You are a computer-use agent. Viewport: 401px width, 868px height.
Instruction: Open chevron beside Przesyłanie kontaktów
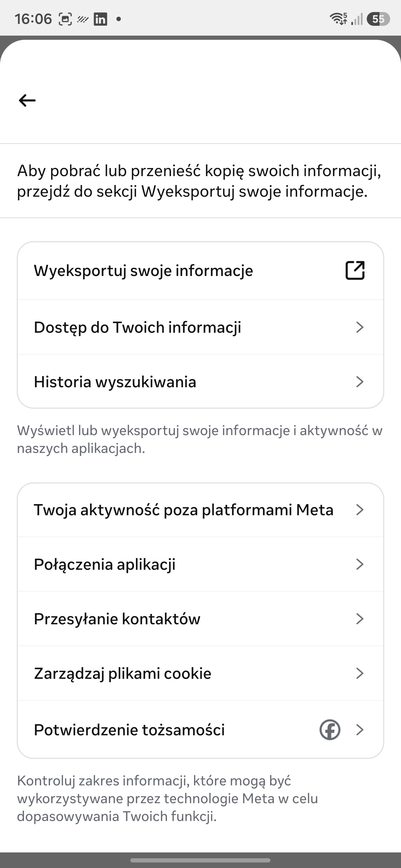(360, 619)
